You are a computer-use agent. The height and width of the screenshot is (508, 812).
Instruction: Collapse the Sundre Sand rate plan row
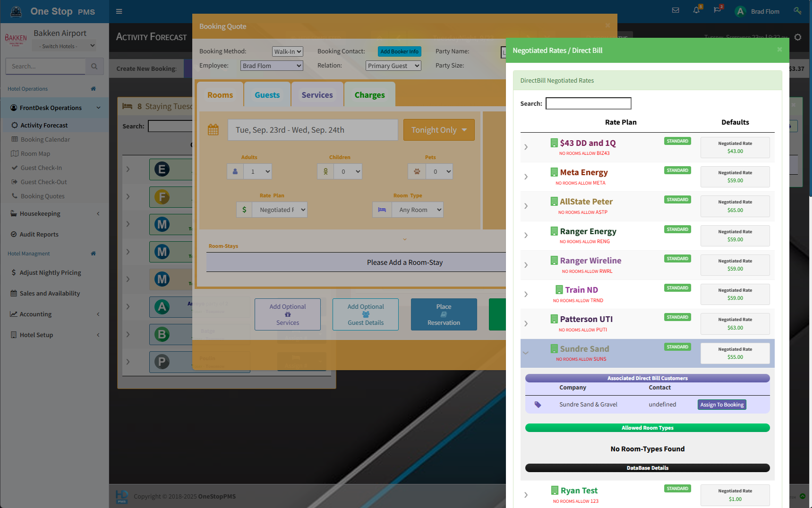pyautogui.click(x=526, y=353)
